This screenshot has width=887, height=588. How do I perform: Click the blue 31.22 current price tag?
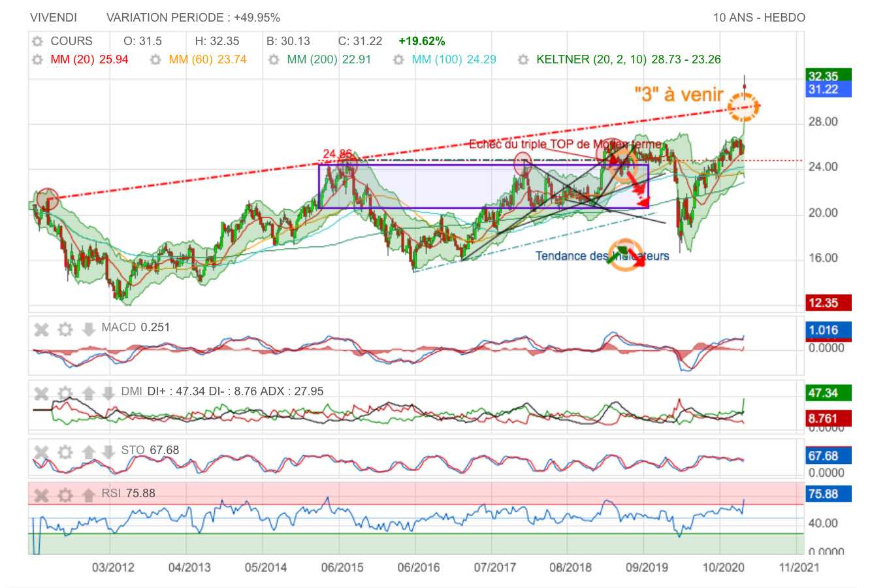coord(828,90)
